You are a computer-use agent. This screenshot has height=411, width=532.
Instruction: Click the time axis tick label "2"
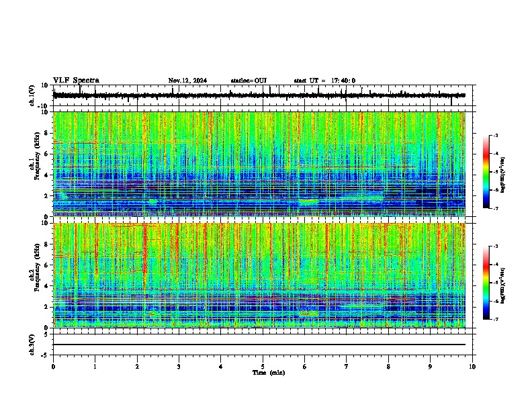pyautogui.click(x=137, y=367)
